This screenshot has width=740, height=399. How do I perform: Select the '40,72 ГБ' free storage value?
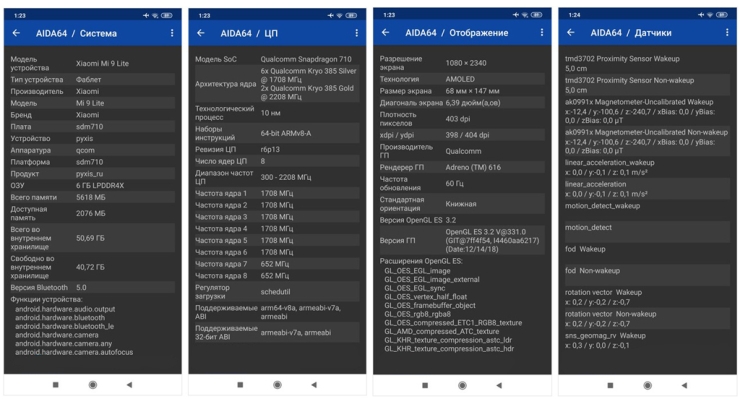(x=90, y=267)
